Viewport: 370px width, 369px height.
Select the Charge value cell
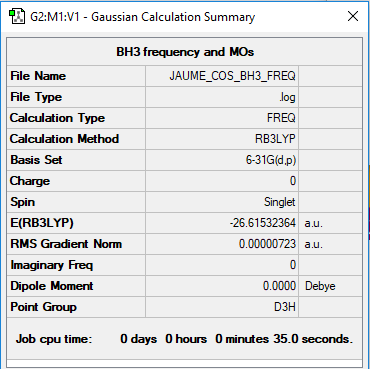222,181
